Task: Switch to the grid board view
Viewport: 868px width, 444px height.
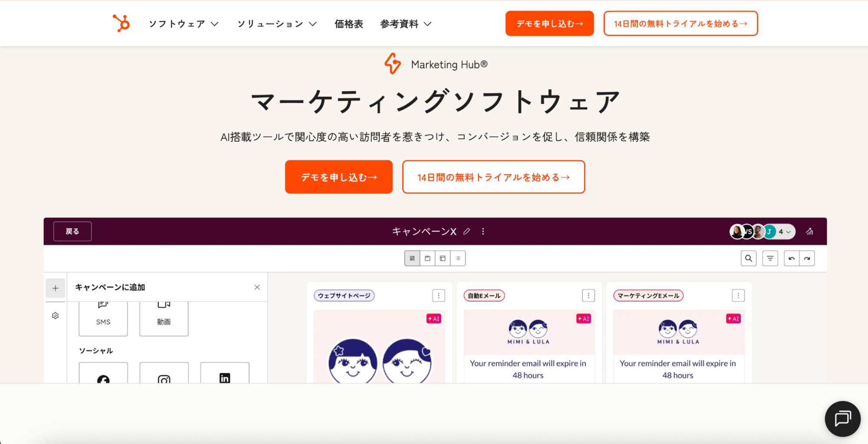Action: pos(412,258)
